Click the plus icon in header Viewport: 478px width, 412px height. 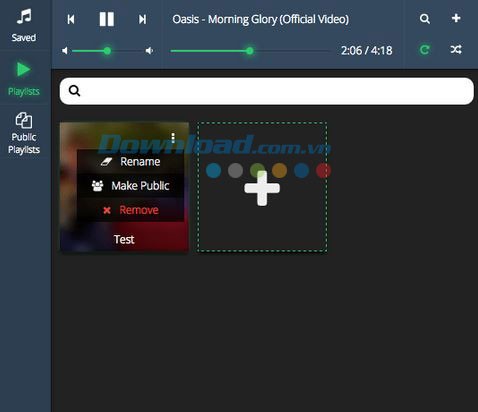(456, 18)
